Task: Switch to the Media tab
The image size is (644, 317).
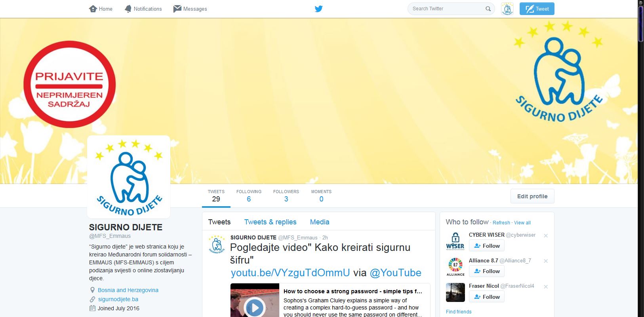Action: tap(319, 222)
